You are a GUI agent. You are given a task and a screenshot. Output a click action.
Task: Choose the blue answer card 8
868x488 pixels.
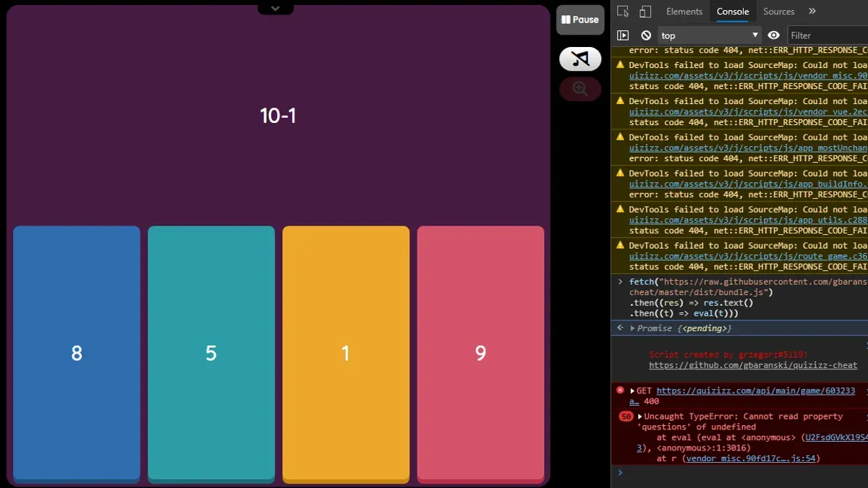(x=77, y=354)
